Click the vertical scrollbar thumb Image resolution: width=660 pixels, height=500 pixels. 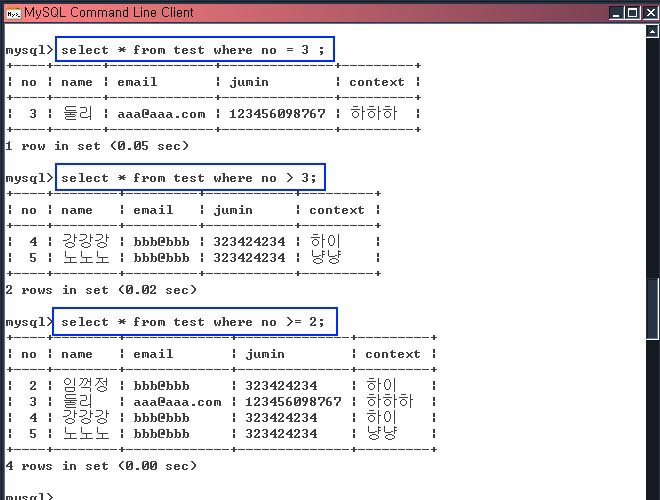click(652, 308)
